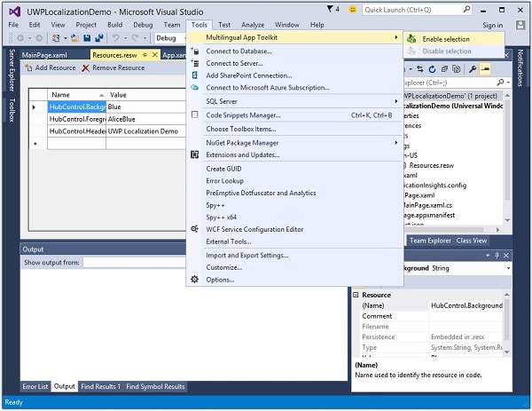The image size is (532, 411).
Task: Select Resources.resw in Solution Explorer
Action: [431, 165]
